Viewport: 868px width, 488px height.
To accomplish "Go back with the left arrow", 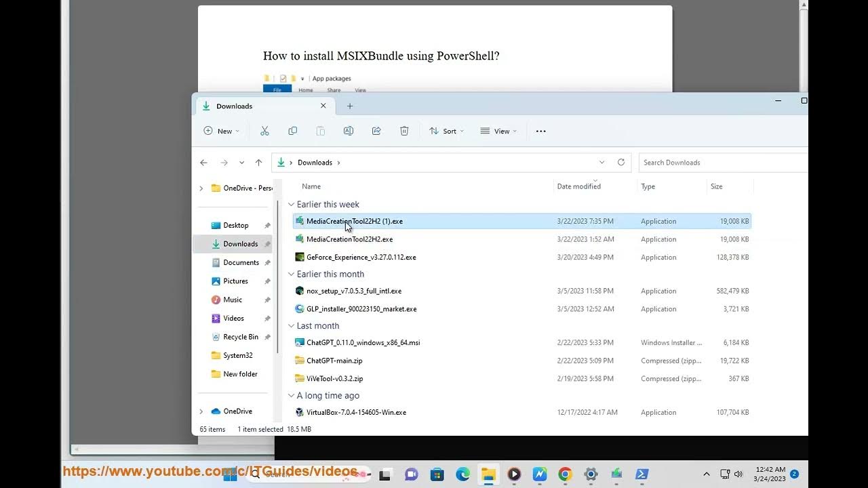I will [203, 163].
